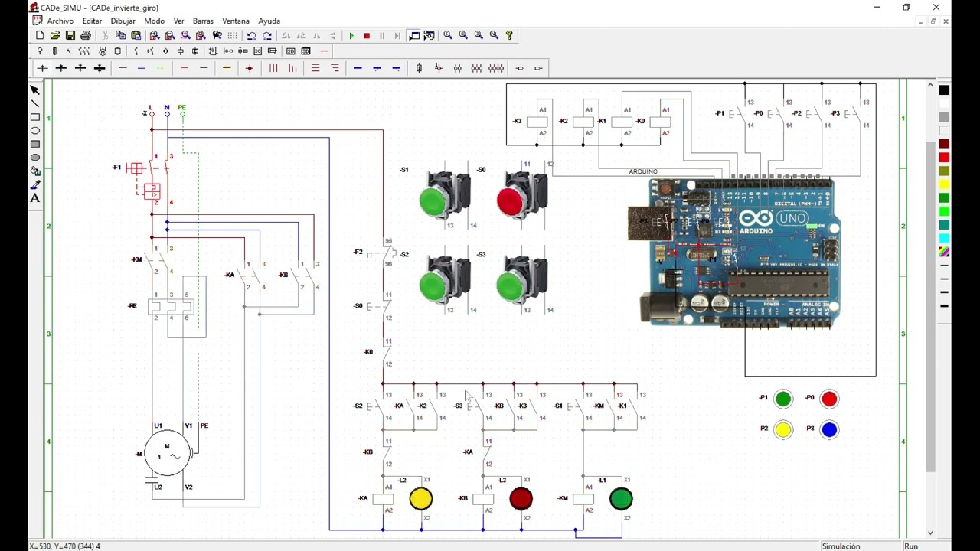980x551 pixels.
Task: Select the hollow rectangle drawing tool
Action: click(x=34, y=117)
